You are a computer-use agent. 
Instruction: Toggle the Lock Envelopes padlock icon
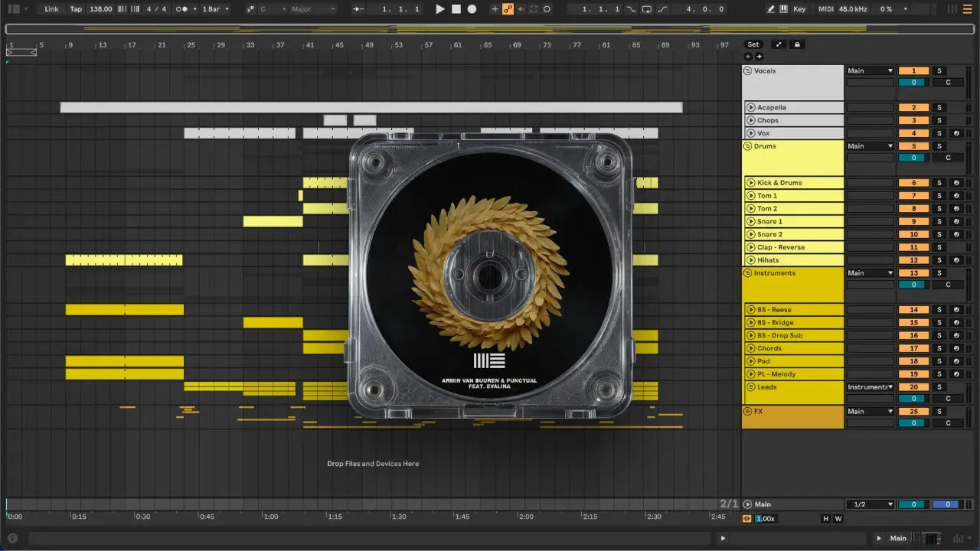tap(797, 44)
